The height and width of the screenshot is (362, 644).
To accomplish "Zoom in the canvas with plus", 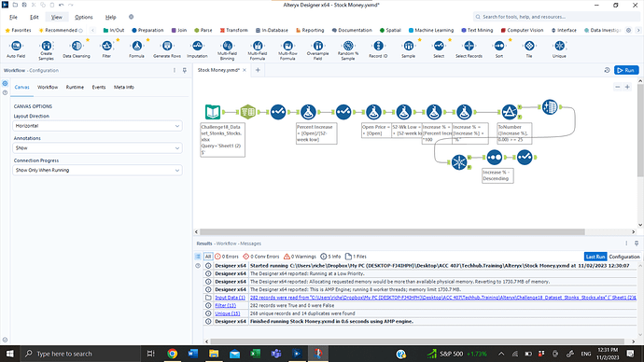I will 627,87.
